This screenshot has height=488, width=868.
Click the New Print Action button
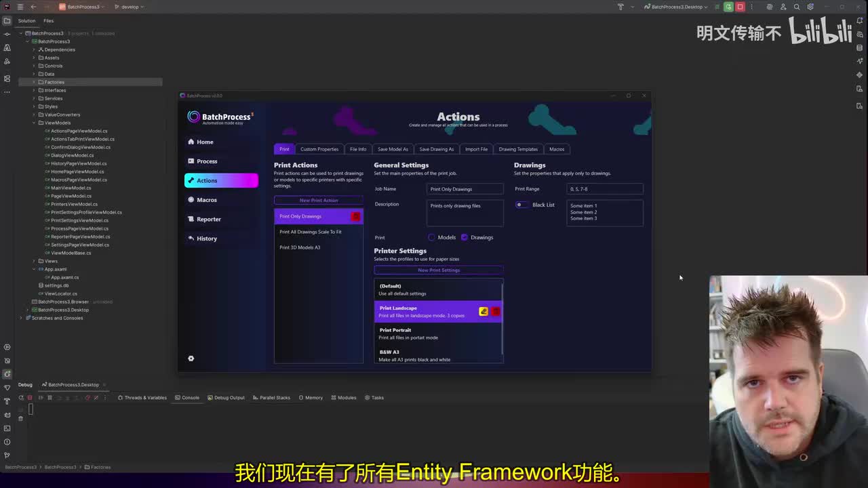[319, 200]
